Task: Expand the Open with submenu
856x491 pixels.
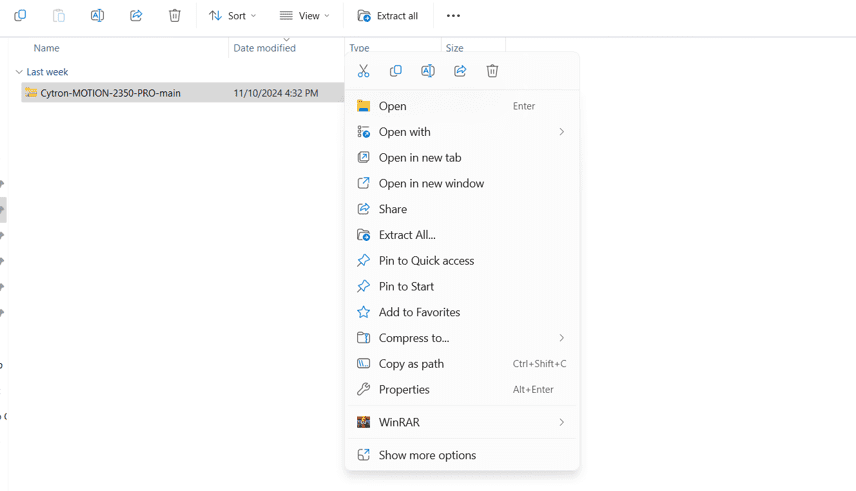Action: (462, 132)
